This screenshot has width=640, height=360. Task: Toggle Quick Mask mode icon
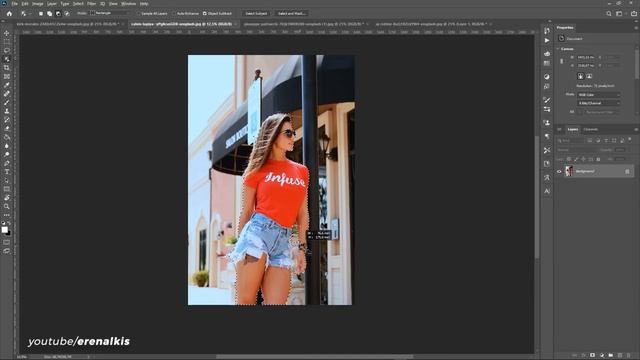(x=7, y=242)
